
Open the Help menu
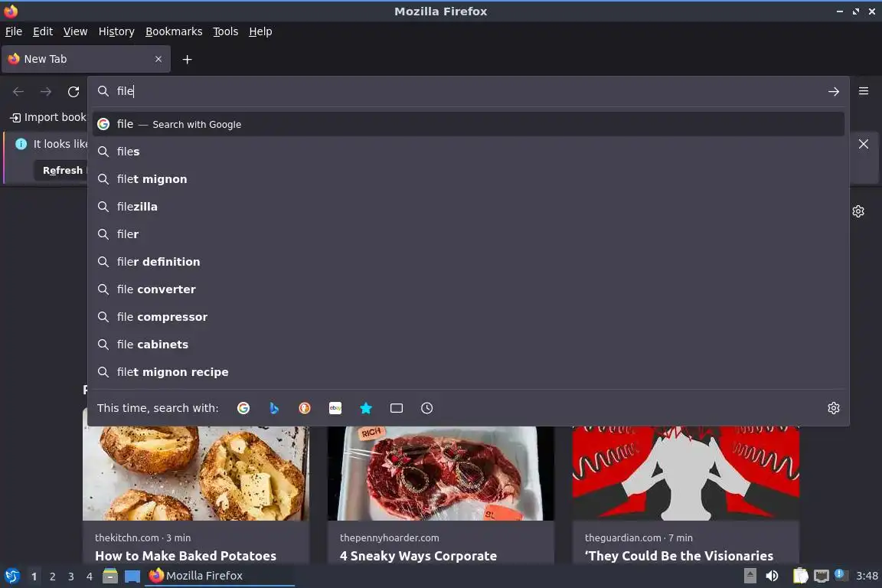pos(260,31)
